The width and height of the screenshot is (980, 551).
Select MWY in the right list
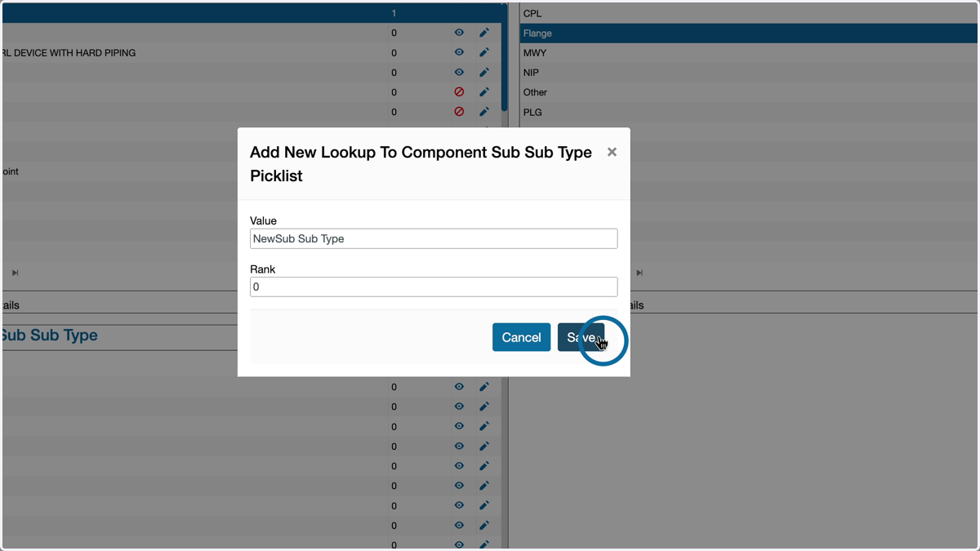[x=749, y=53]
